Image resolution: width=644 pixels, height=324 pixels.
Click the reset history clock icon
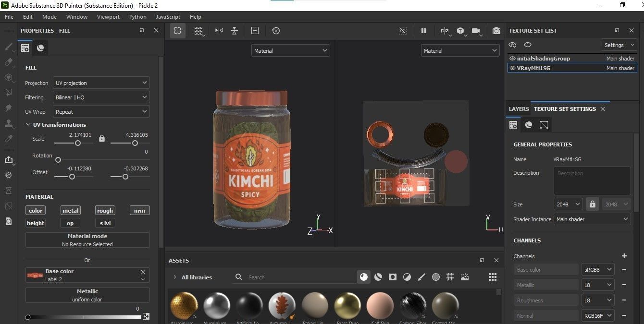point(276,31)
